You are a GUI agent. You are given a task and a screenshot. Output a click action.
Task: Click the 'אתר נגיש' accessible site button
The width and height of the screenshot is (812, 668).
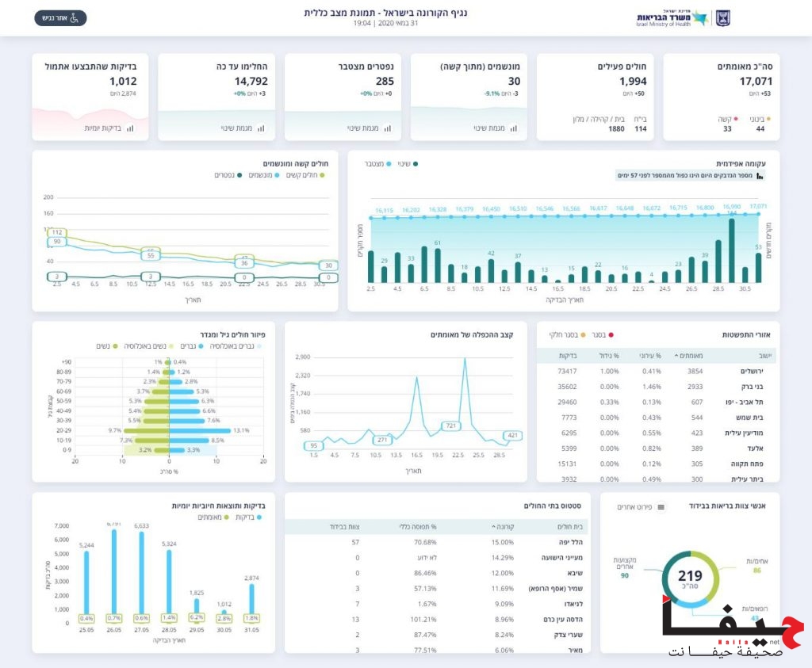pos(60,18)
